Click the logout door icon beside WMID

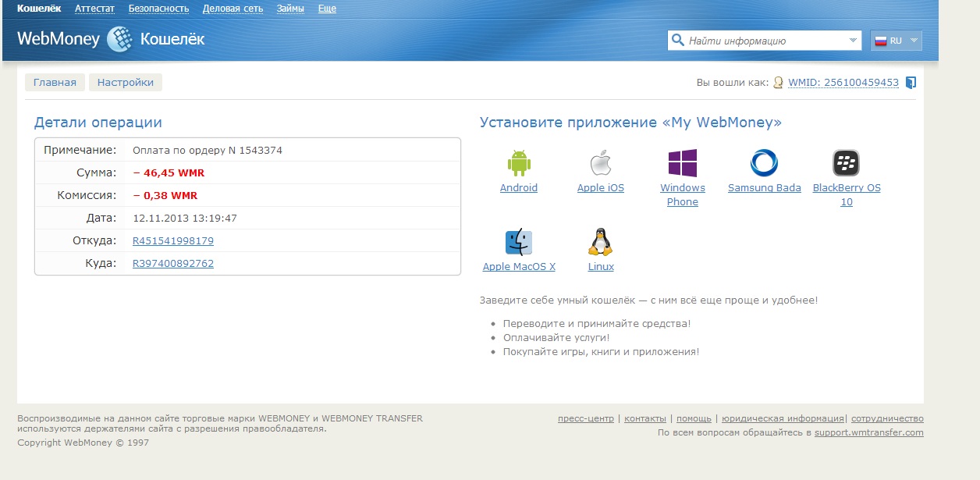tap(911, 82)
